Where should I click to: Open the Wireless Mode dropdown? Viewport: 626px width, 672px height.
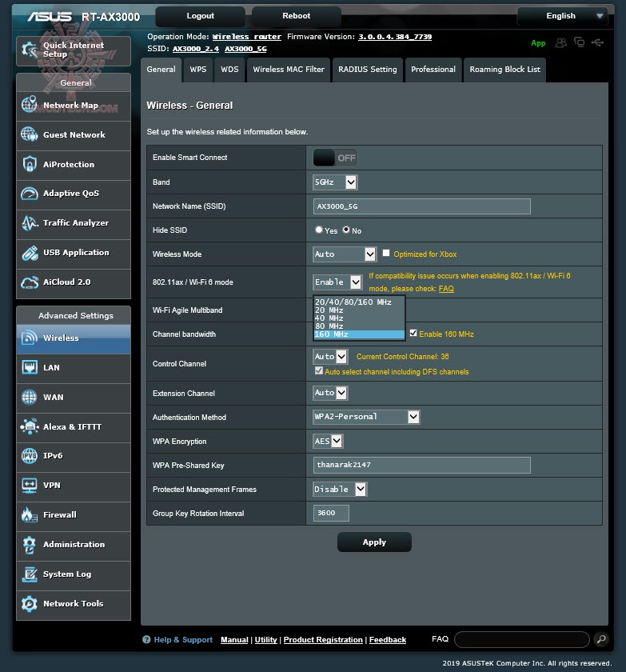[345, 254]
